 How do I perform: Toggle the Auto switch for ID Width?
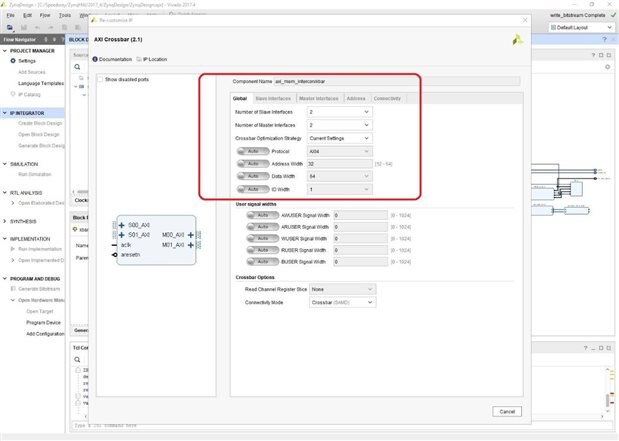pos(253,189)
